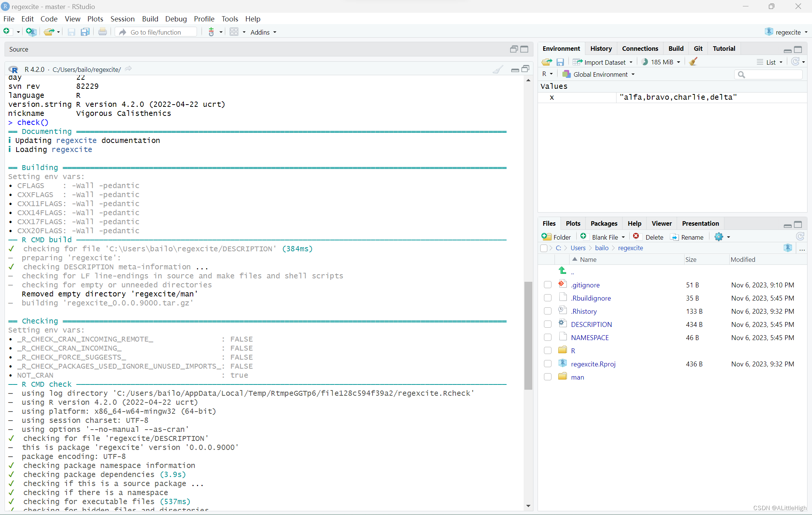Open the man folder link
Screen dimensions: 812x515
(x=577, y=377)
